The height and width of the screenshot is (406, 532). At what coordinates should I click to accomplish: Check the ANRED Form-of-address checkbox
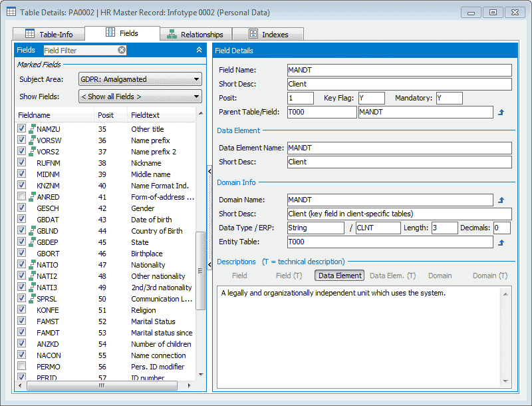point(21,196)
